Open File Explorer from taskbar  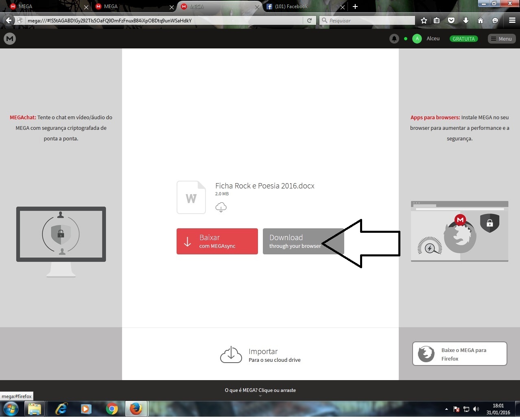(35, 409)
